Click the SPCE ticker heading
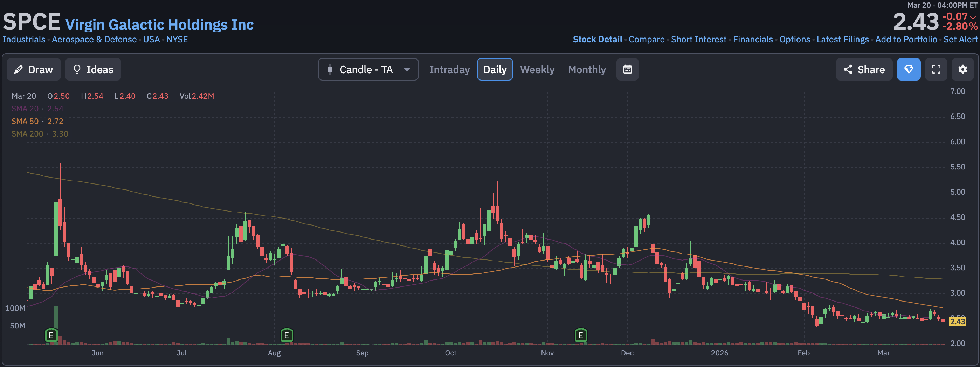Screen dimensions: 980x367 click(x=32, y=22)
